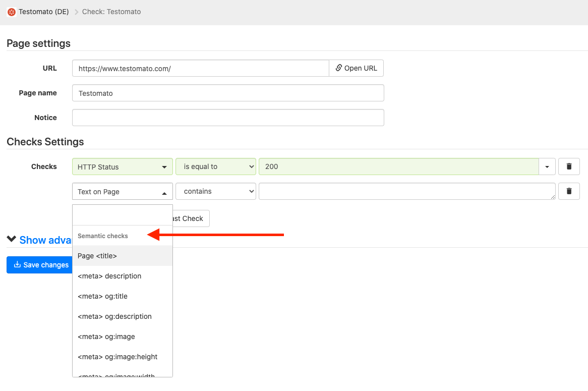Viewport: 588px width, 391px height.
Task: Delete the HTTP Status check with trash icon
Action: coord(569,166)
